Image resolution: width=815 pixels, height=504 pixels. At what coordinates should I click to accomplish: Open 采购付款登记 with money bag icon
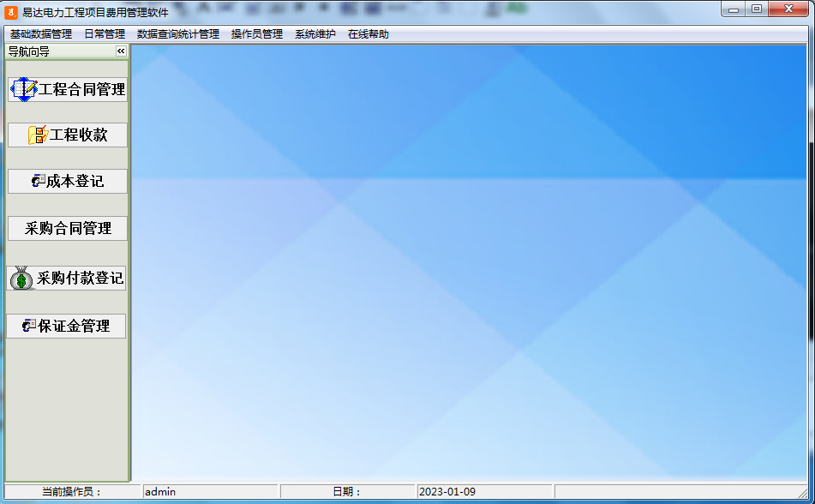[67, 278]
